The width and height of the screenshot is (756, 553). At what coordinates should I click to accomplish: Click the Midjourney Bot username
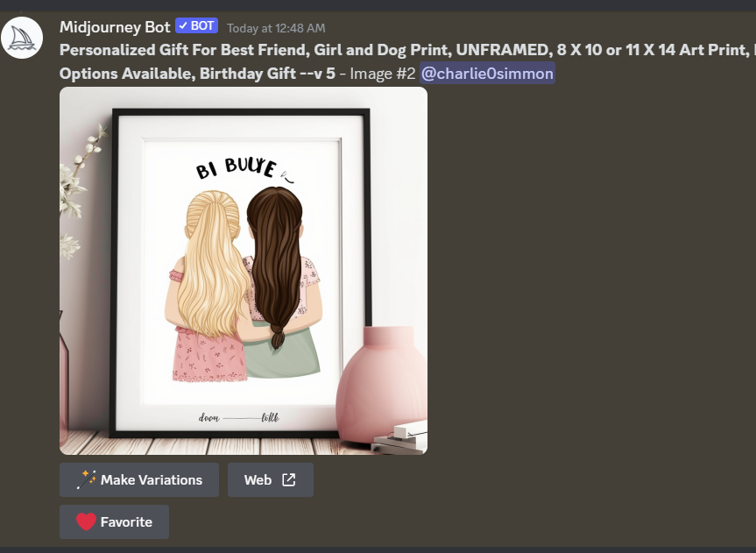pyautogui.click(x=115, y=27)
